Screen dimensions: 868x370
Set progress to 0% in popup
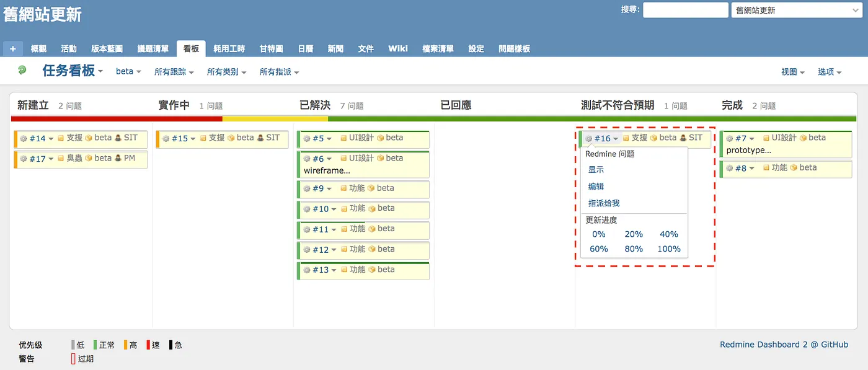[599, 234]
